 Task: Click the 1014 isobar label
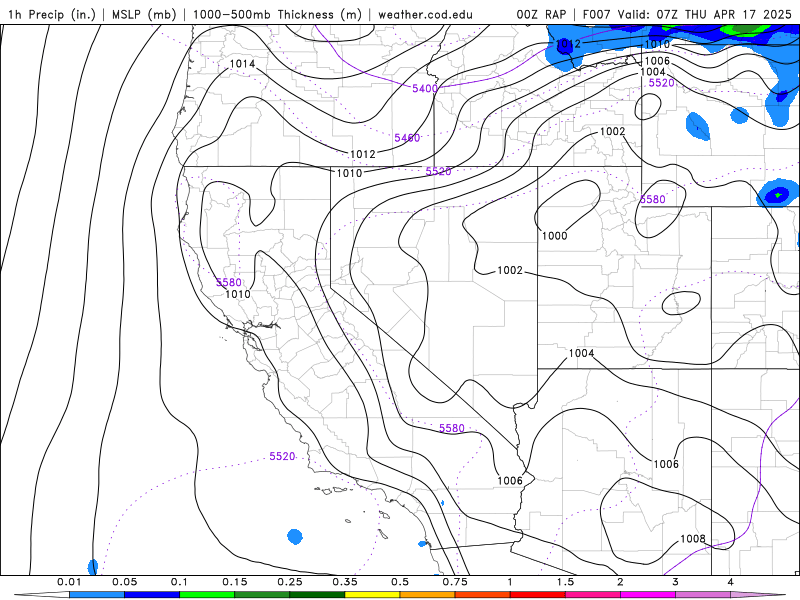(242, 64)
